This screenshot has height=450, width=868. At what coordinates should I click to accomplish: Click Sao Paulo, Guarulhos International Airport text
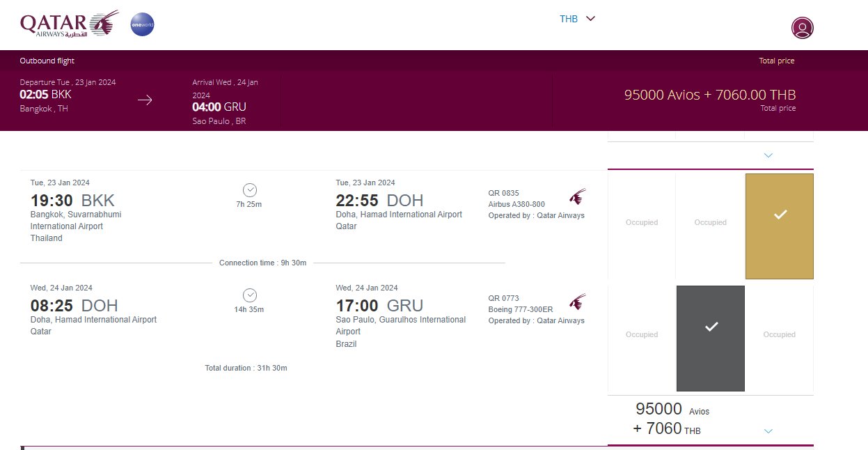click(400, 325)
